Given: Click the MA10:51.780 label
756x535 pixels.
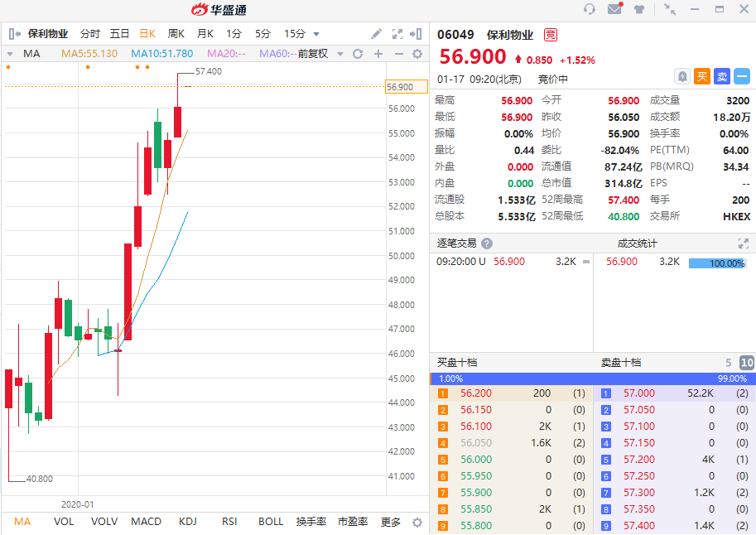Looking at the screenshot, I should 162,54.
